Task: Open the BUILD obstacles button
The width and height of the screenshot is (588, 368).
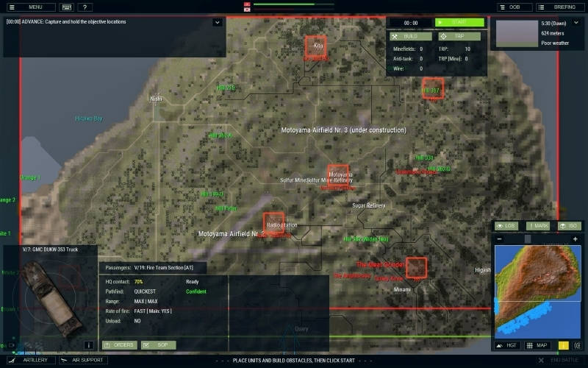Action: coord(411,36)
